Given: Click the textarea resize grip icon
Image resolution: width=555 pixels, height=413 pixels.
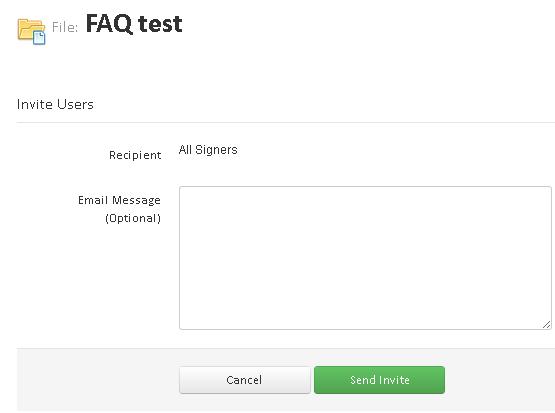Looking at the screenshot, I should pos(546,324).
